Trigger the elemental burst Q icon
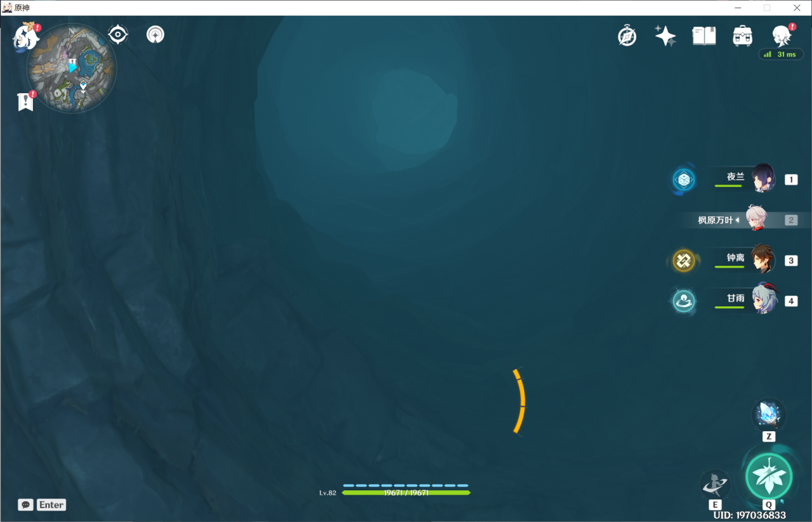 769,476
